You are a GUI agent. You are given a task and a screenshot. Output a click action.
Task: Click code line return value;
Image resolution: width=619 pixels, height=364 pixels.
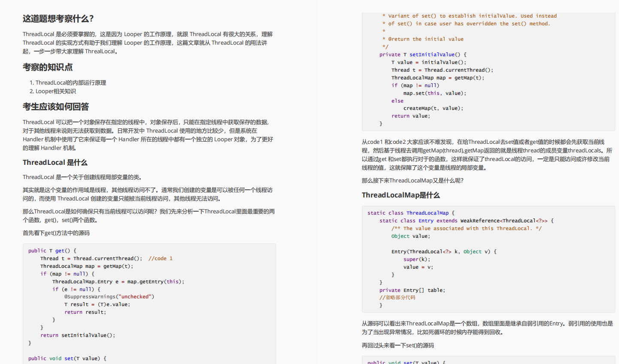pos(411,116)
